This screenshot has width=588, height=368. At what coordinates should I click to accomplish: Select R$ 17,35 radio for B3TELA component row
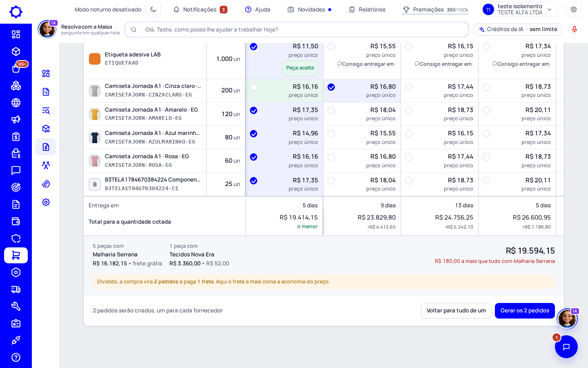pos(254,181)
